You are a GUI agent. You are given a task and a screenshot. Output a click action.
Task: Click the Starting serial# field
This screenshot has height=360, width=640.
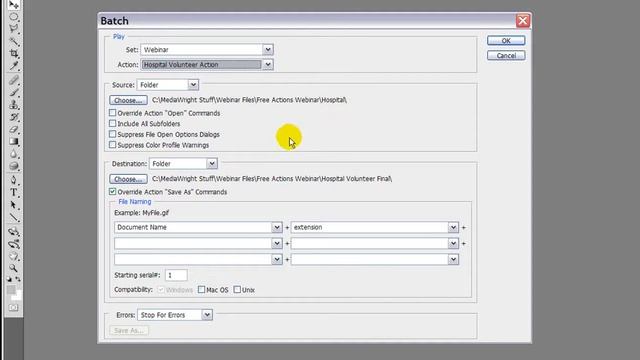(x=176, y=275)
